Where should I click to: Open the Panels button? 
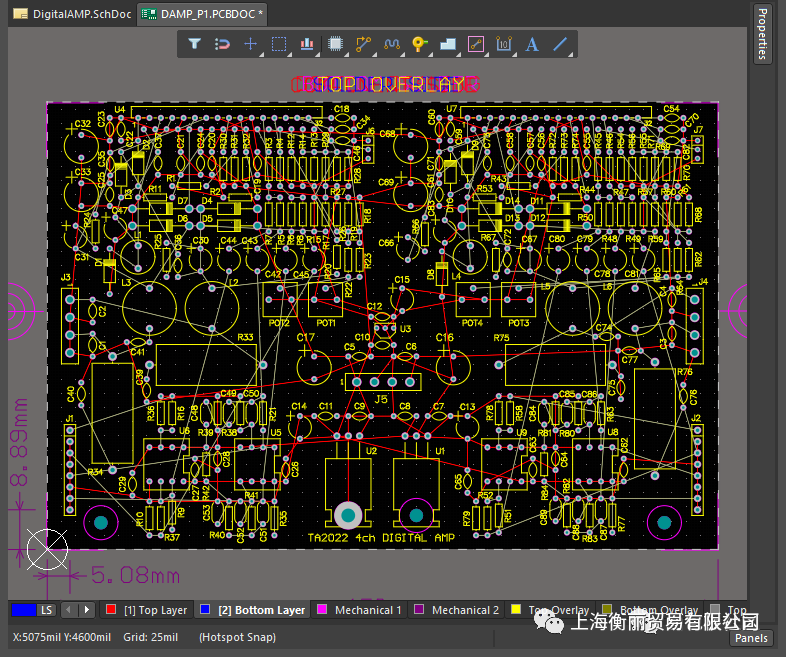[x=750, y=638]
